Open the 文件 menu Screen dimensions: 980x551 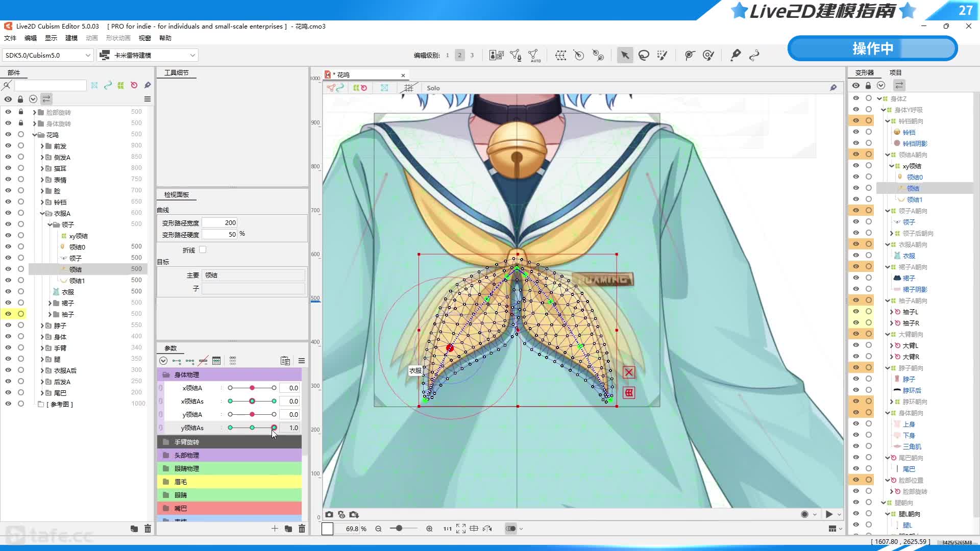[x=10, y=38]
